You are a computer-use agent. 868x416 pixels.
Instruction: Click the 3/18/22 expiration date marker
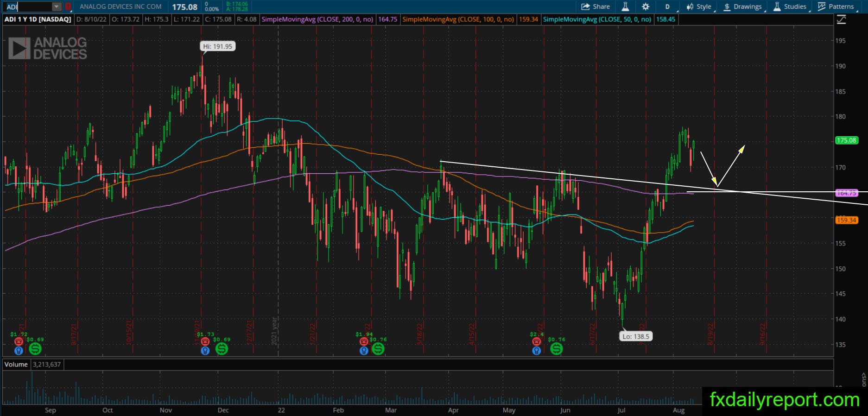[420, 333]
